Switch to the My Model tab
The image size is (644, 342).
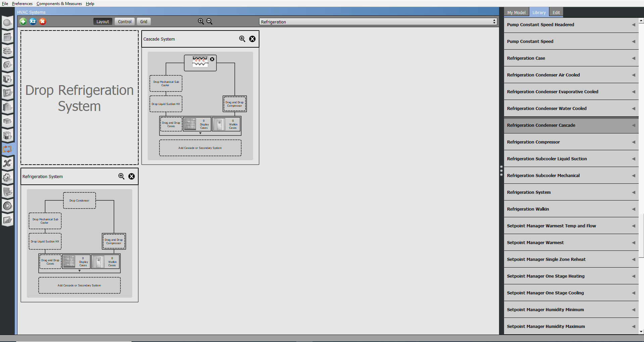coord(516,12)
